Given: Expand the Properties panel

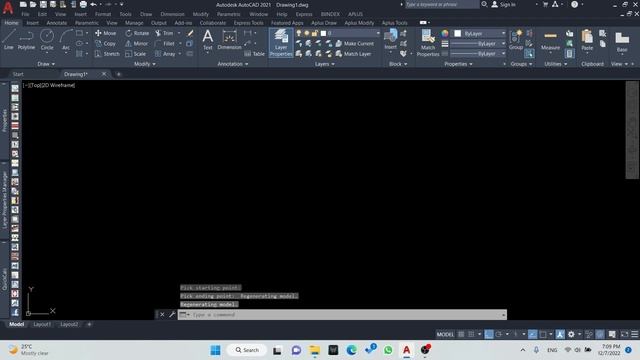Looking at the screenshot, I should click(x=458, y=64).
